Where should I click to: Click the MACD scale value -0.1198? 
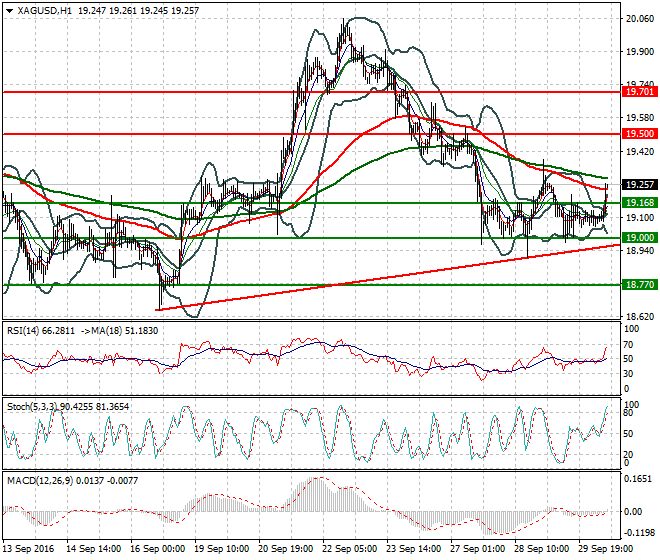[639, 533]
